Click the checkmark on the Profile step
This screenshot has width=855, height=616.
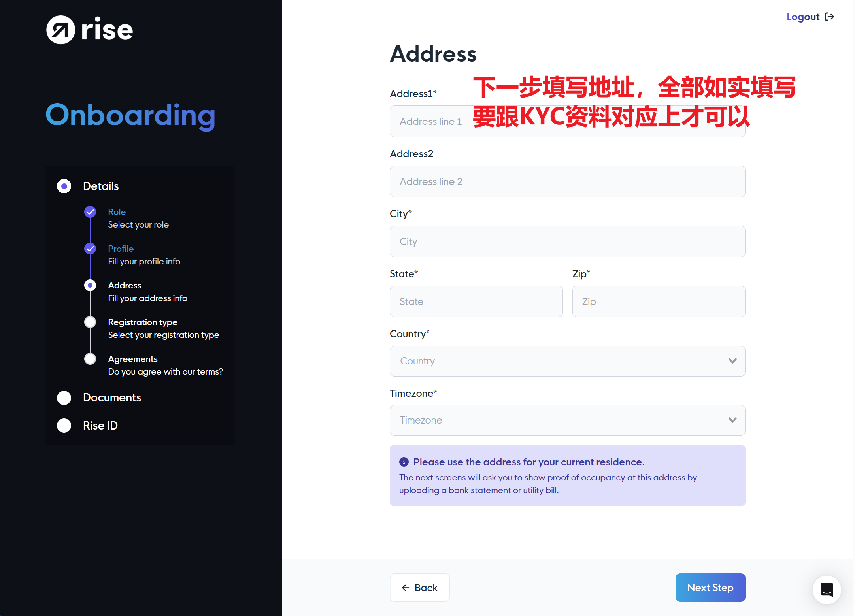pyautogui.click(x=90, y=249)
